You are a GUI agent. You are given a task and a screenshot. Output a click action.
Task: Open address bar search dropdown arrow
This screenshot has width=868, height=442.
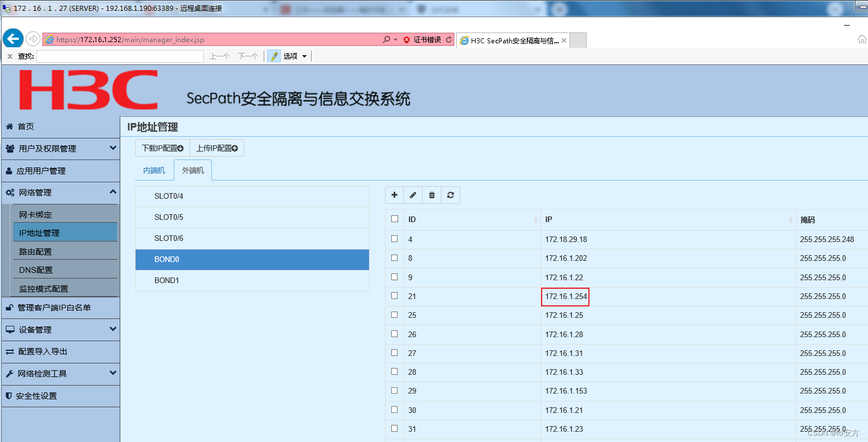click(395, 39)
